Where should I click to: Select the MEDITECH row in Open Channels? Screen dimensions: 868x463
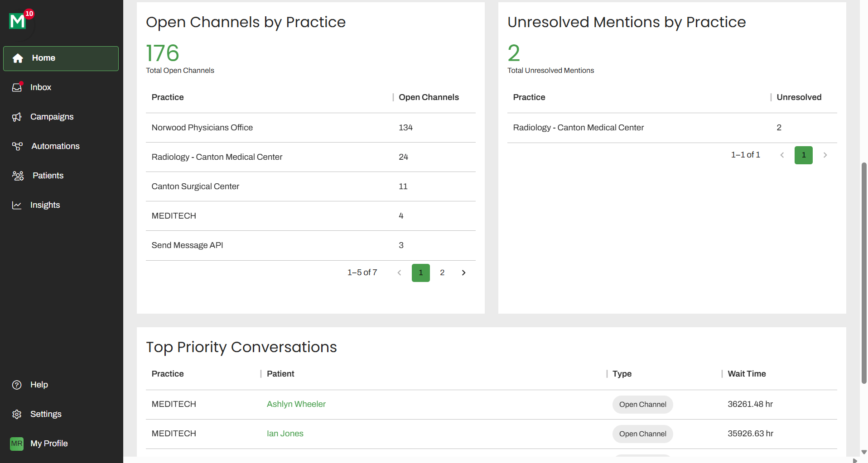pyautogui.click(x=311, y=216)
